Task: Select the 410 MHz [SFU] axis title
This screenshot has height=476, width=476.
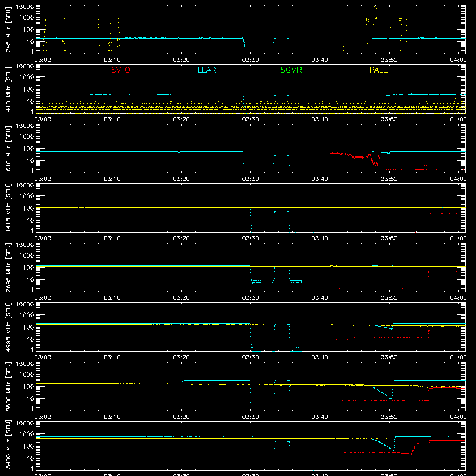Action: click(8, 89)
